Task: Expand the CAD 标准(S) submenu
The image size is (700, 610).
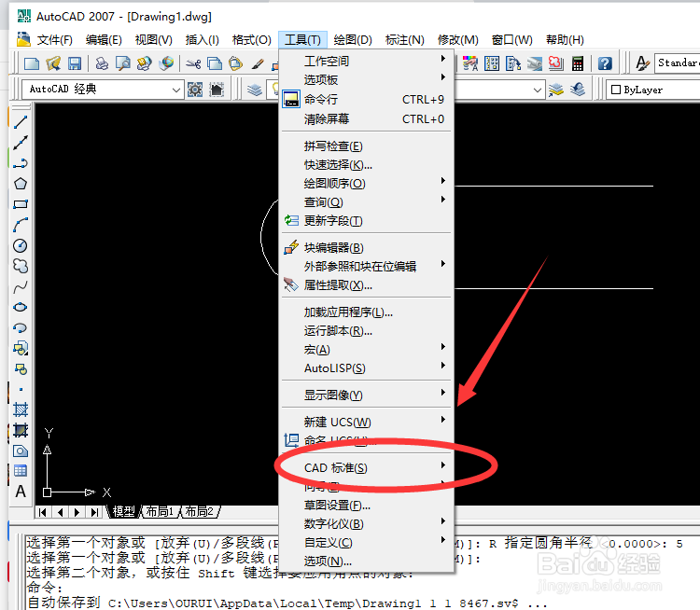Action: point(366,467)
